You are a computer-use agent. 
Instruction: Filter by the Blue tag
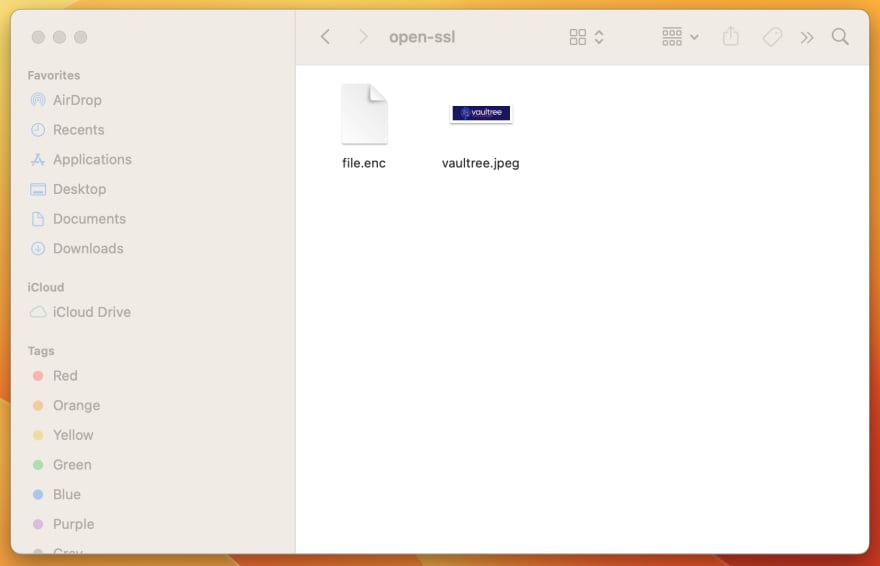coord(67,495)
